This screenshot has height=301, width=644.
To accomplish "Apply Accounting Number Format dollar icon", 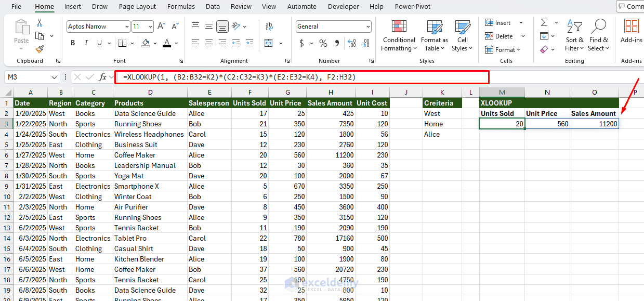I will coord(301,43).
